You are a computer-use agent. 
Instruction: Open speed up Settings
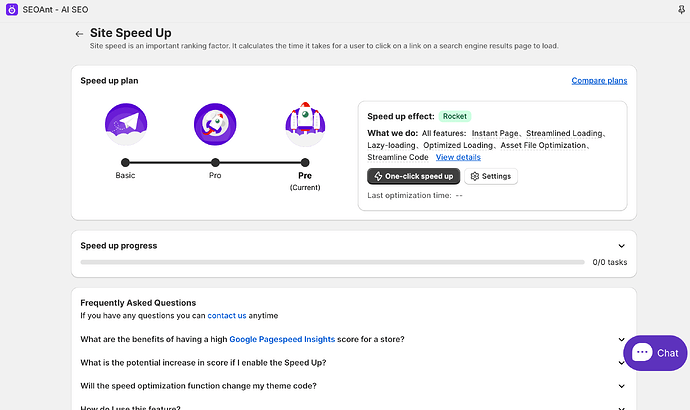[x=491, y=176]
